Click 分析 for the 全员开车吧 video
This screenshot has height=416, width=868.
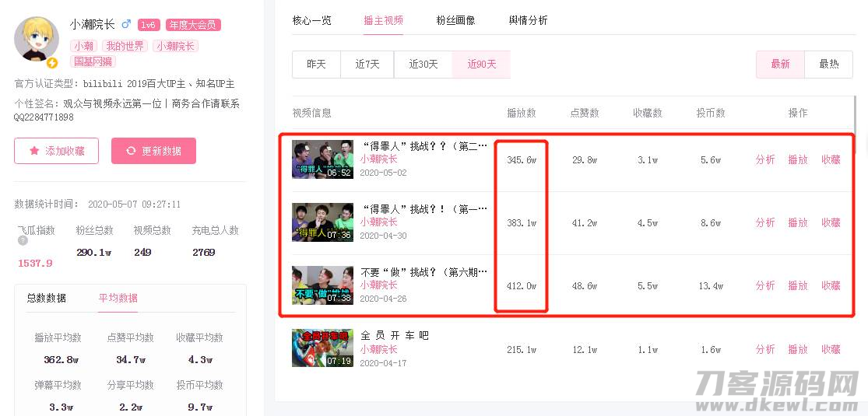click(765, 349)
